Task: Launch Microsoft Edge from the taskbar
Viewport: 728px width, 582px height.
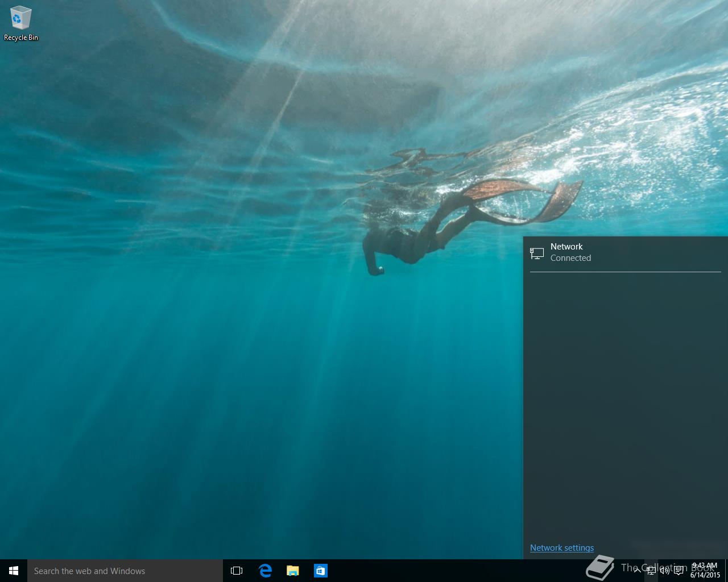Action: point(265,571)
